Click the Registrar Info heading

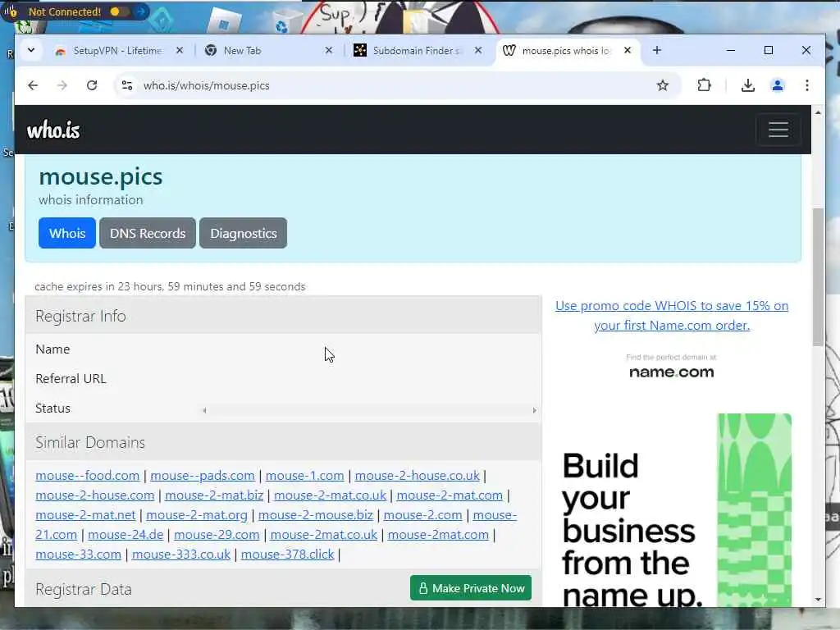click(x=81, y=316)
